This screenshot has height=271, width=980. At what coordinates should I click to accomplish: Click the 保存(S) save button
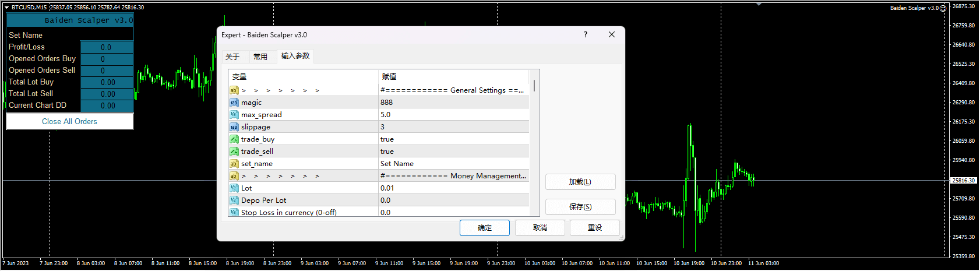click(580, 207)
